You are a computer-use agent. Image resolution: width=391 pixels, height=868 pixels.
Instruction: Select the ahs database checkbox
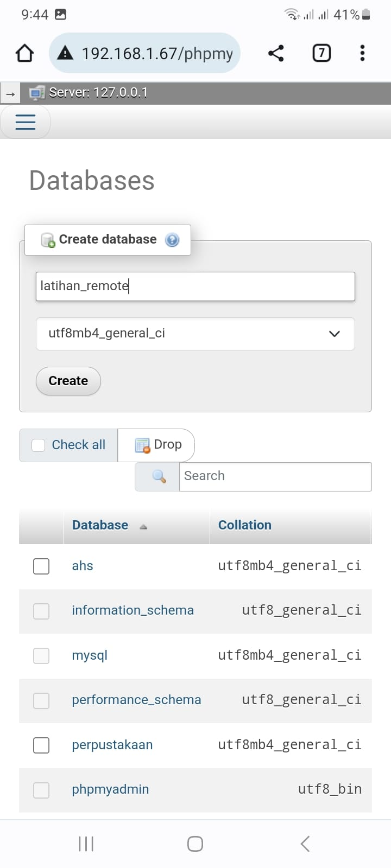point(41,566)
